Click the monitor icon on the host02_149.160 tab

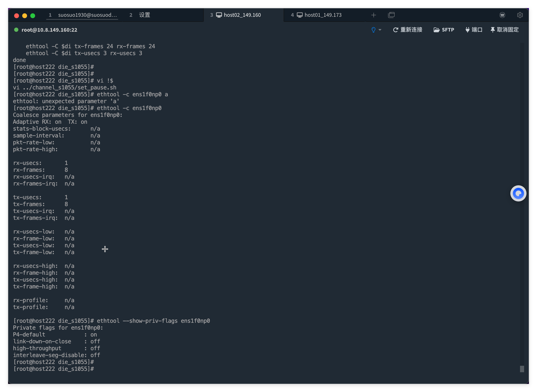coord(219,15)
